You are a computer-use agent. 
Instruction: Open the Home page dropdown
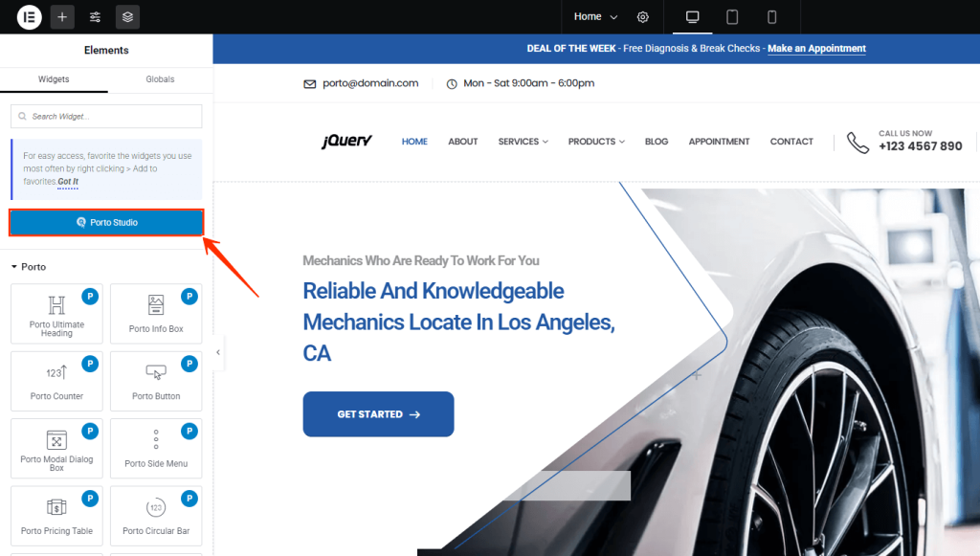(x=595, y=17)
